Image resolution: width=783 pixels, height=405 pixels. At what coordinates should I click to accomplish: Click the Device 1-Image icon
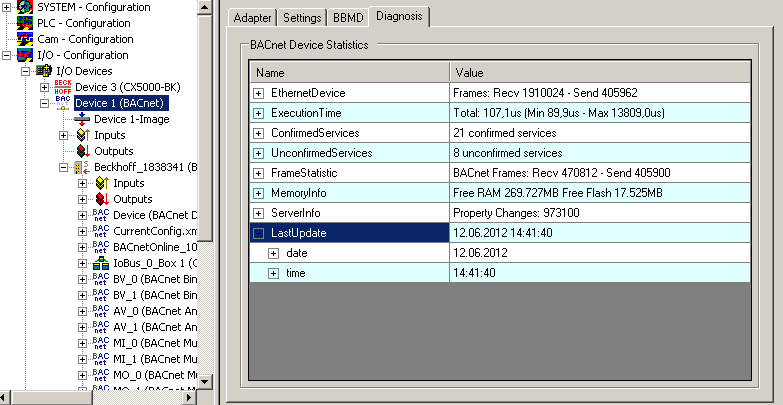(x=81, y=119)
